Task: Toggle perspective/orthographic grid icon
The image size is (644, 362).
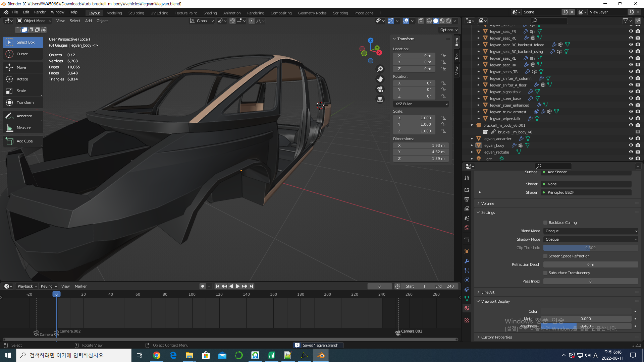Action: [380, 100]
